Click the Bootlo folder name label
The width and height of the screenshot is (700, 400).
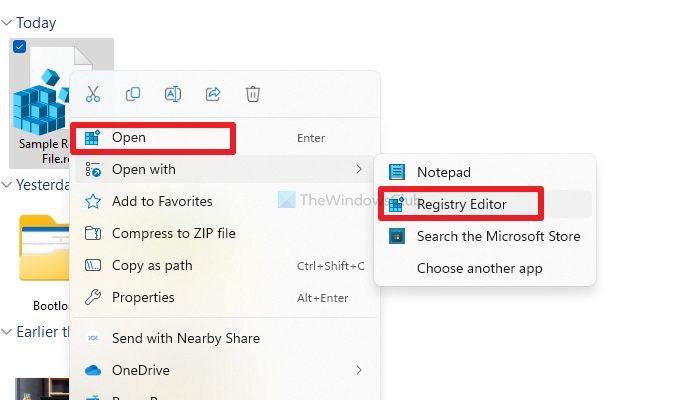(x=50, y=306)
